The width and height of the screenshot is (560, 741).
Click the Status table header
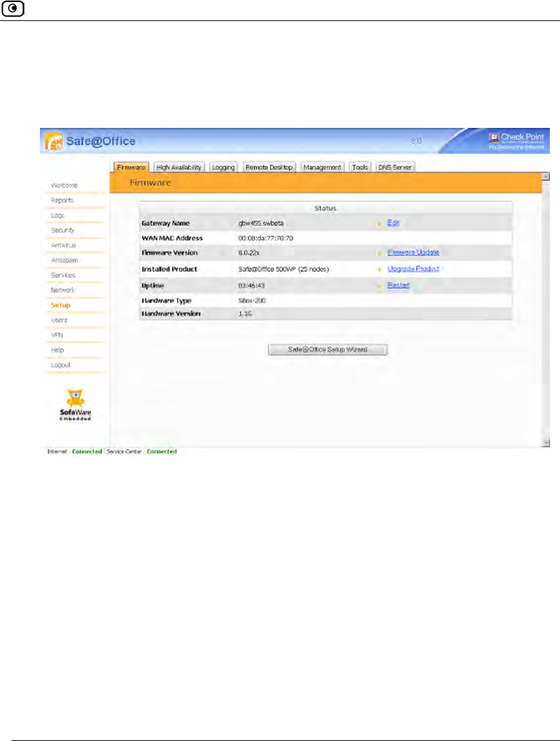tap(325, 208)
